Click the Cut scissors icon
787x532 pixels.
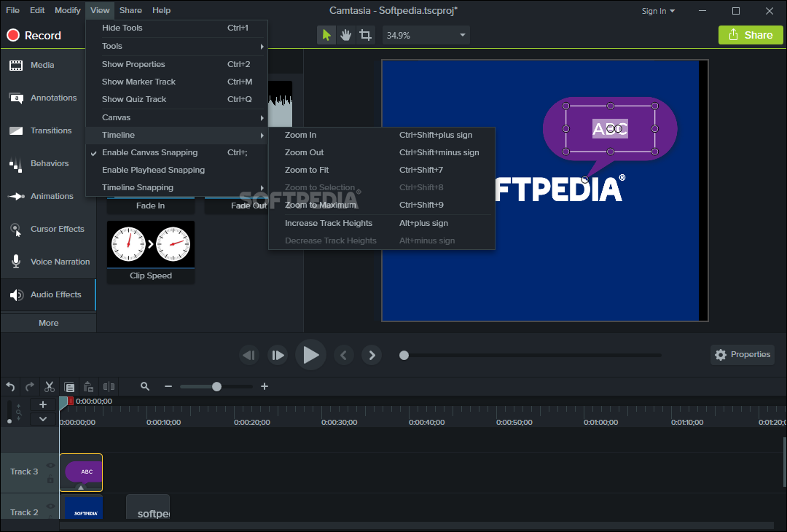[x=50, y=386]
